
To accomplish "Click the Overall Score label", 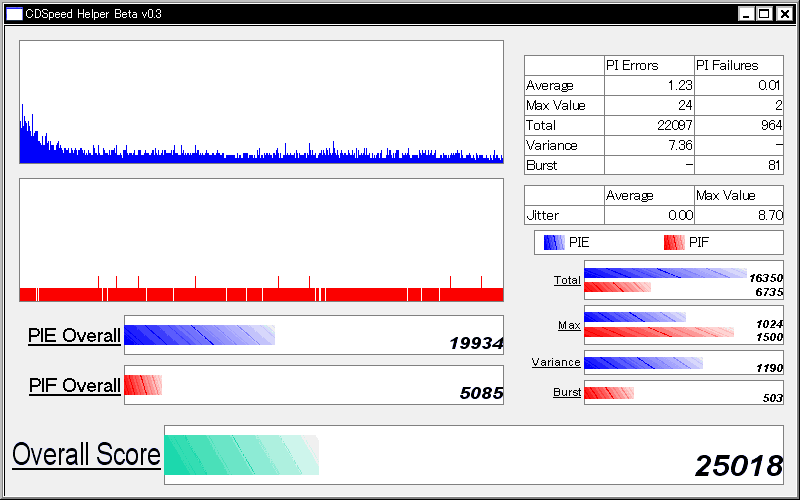I will (x=86, y=455).
